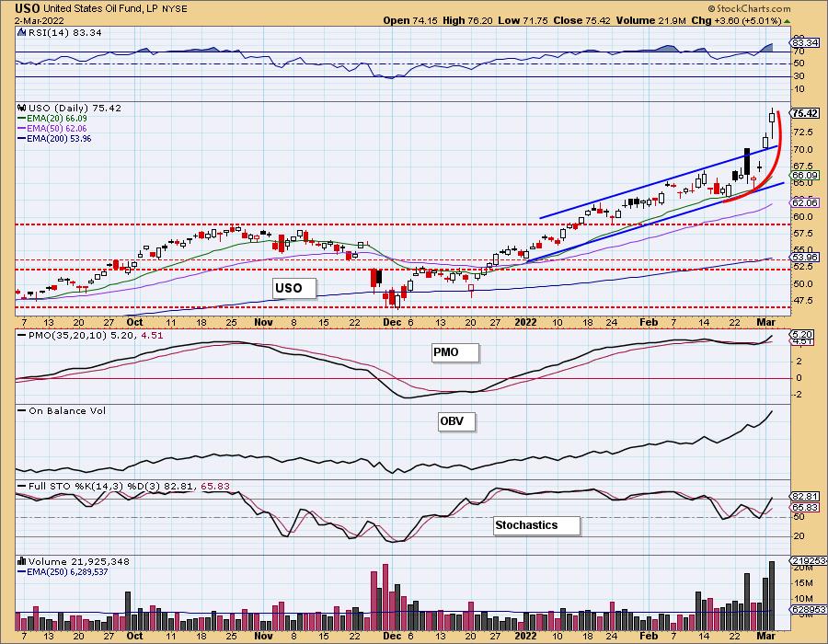The width and height of the screenshot is (828, 644).
Task: Click the 75.42 last price axis tag
Action: click(805, 113)
